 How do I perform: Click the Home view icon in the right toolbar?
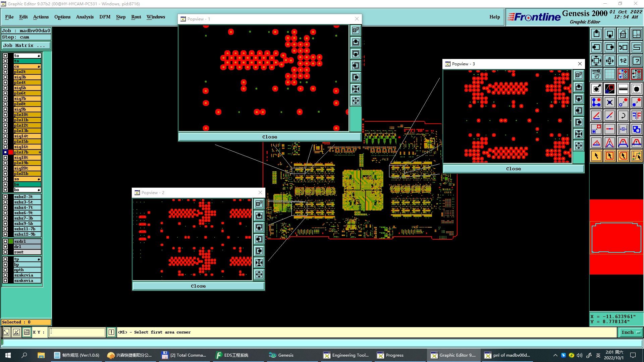pyautogui.click(x=623, y=34)
